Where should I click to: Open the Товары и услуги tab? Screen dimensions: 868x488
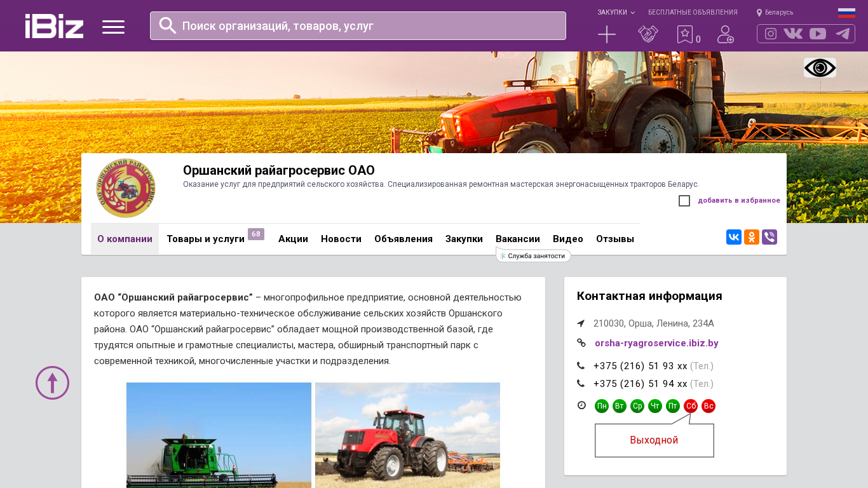(x=205, y=239)
